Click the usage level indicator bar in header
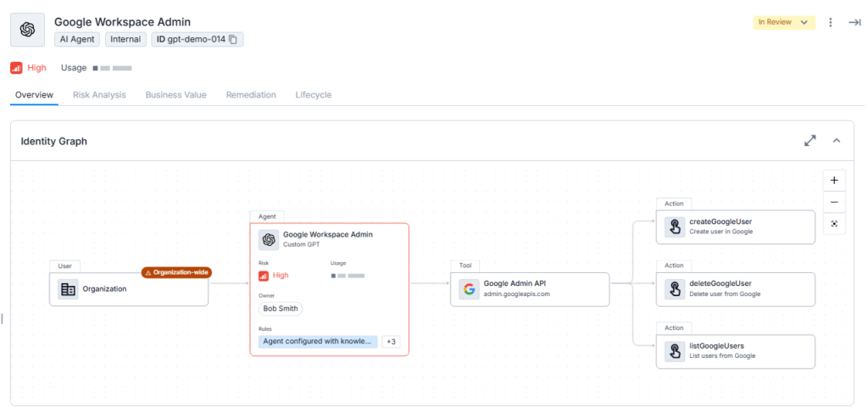This screenshot has height=419, width=868. pos(112,68)
